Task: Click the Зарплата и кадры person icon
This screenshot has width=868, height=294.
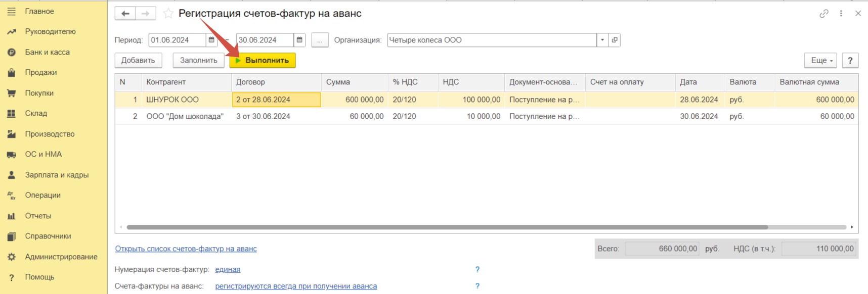Action: tap(11, 175)
